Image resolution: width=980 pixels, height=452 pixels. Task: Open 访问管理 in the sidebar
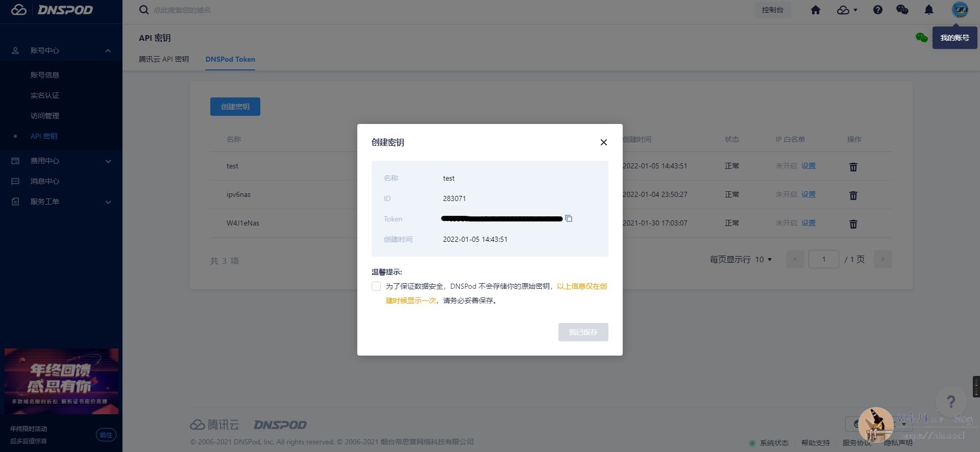(45, 116)
